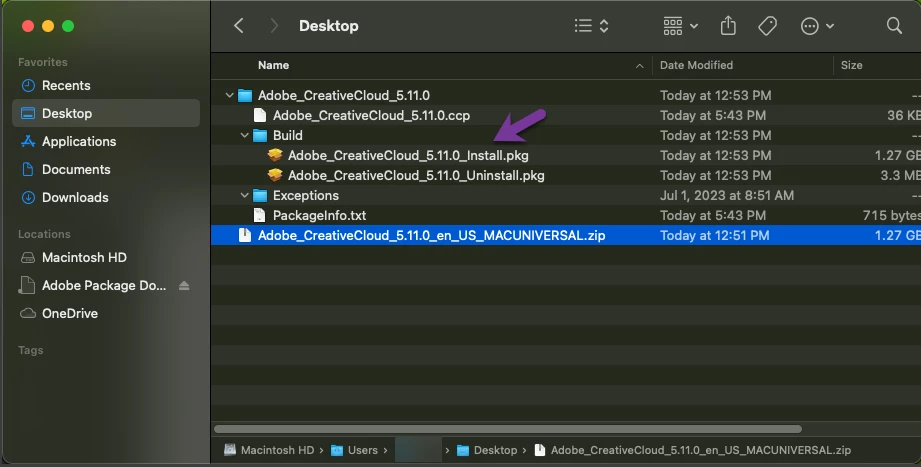The height and width of the screenshot is (467, 921).
Task: Click the horizontal scrollbar
Action: tap(507, 429)
